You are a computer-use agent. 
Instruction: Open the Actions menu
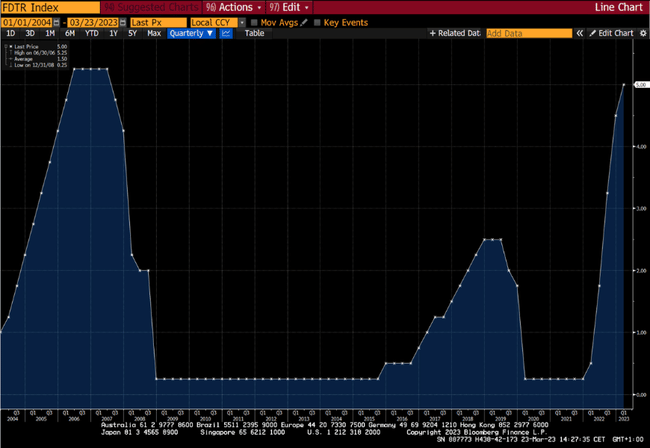pos(229,7)
